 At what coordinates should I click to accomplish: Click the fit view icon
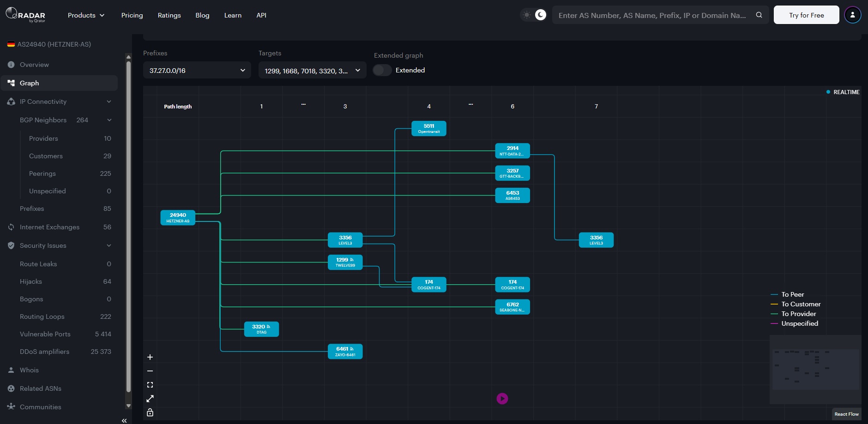pyautogui.click(x=150, y=385)
